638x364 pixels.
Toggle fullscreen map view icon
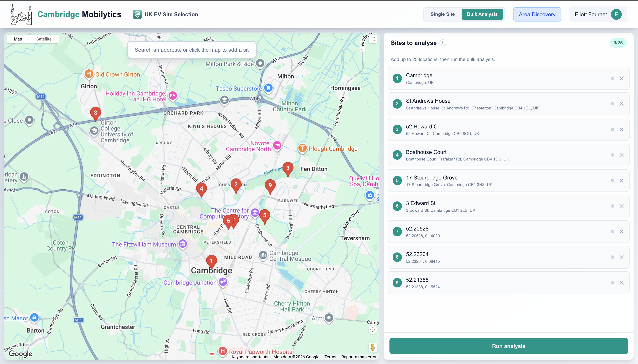tap(373, 39)
